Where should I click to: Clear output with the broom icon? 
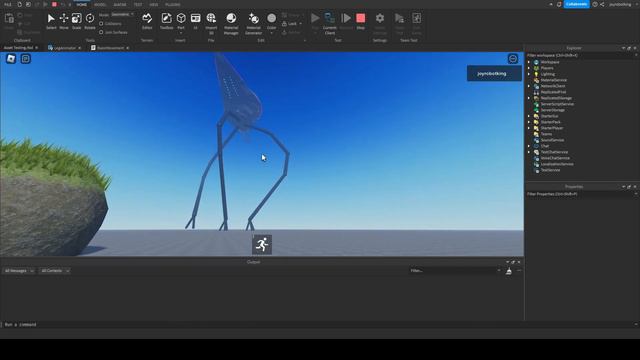509,271
